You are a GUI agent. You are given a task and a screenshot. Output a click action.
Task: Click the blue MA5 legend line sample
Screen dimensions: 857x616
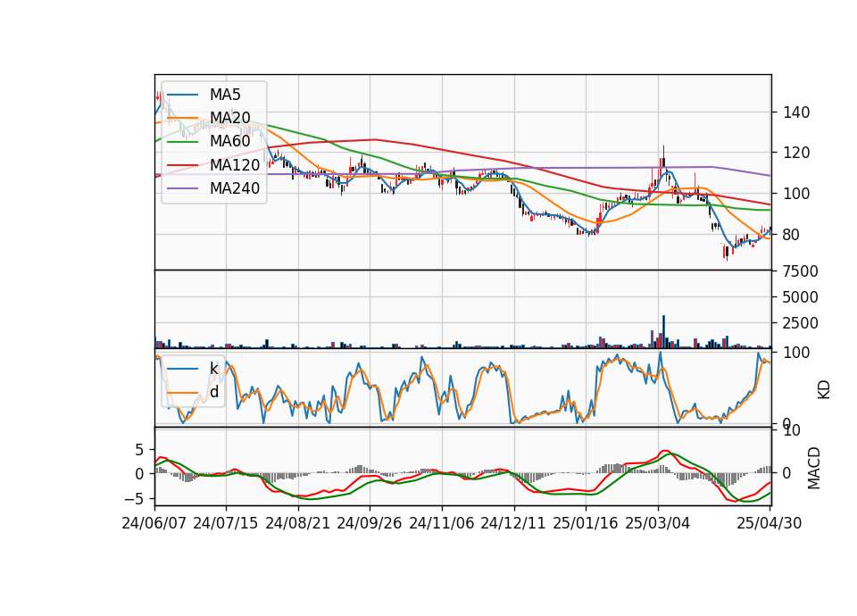pyautogui.click(x=182, y=95)
